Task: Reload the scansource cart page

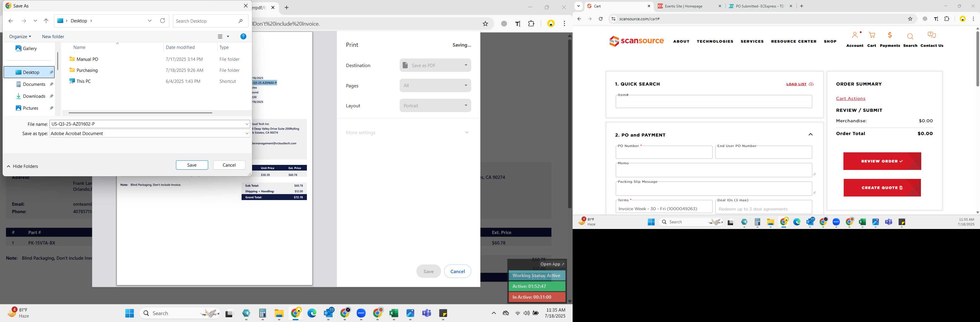Action: pos(601,18)
